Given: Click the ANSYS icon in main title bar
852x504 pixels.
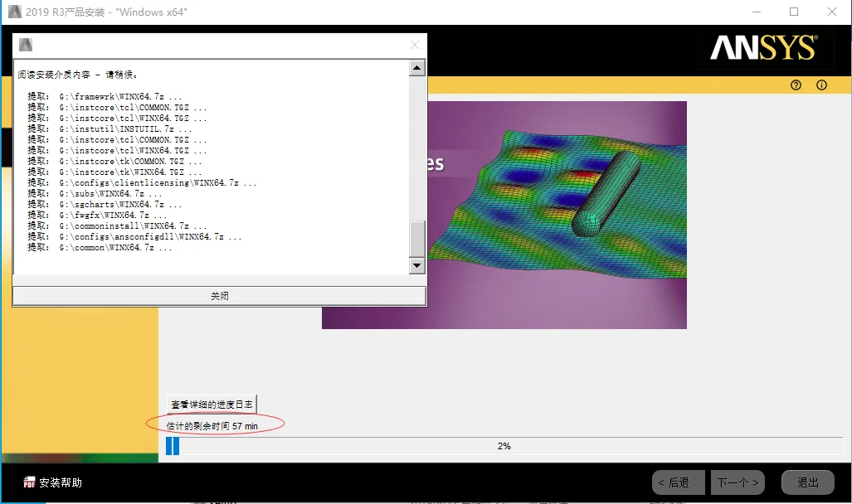Looking at the screenshot, I should (15, 12).
